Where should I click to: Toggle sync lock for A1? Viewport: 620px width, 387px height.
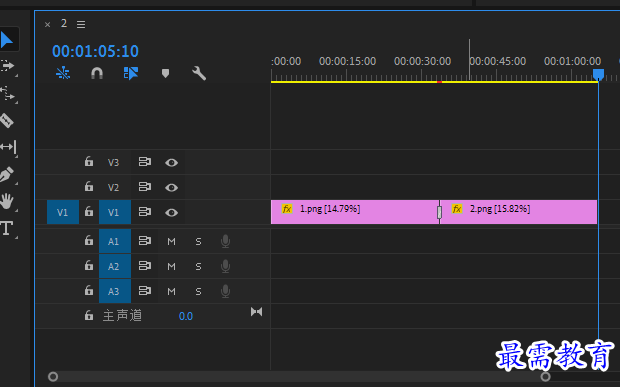point(144,241)
